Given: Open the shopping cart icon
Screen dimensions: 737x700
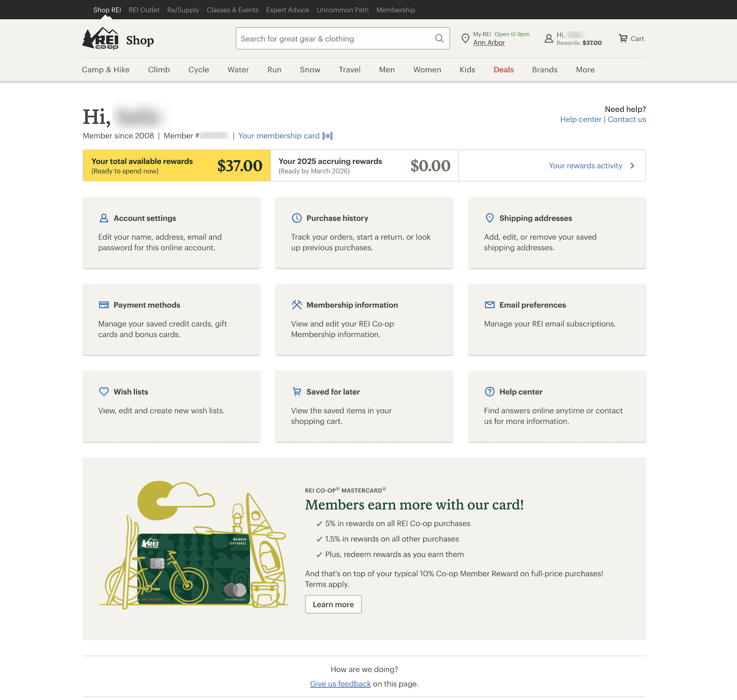Looking at the screenshot, I should point(623,39).
